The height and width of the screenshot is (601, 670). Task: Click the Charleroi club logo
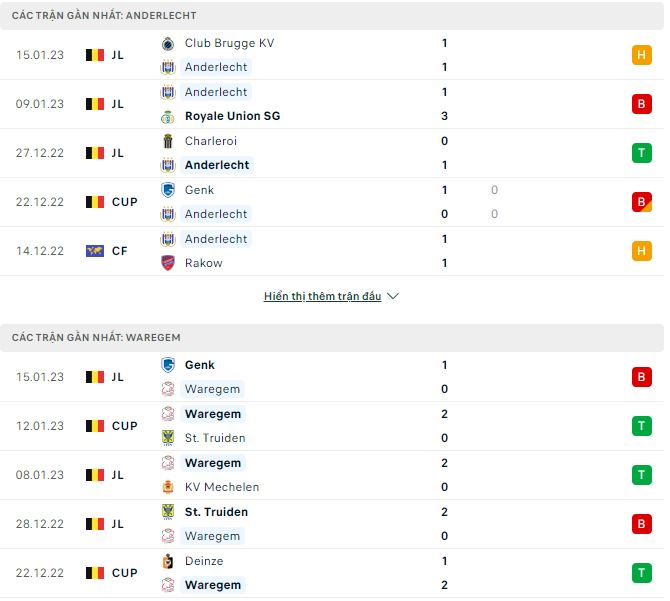168,141
